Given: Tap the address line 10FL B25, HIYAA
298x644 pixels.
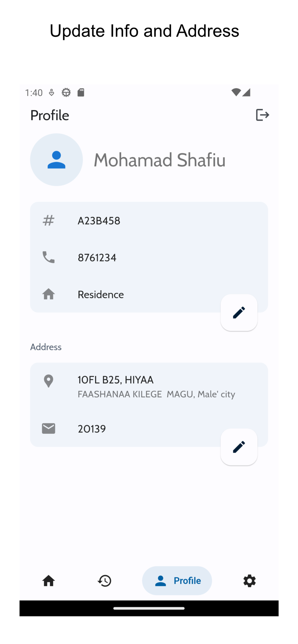Looking at the screenshot, I should pos(115,380).
